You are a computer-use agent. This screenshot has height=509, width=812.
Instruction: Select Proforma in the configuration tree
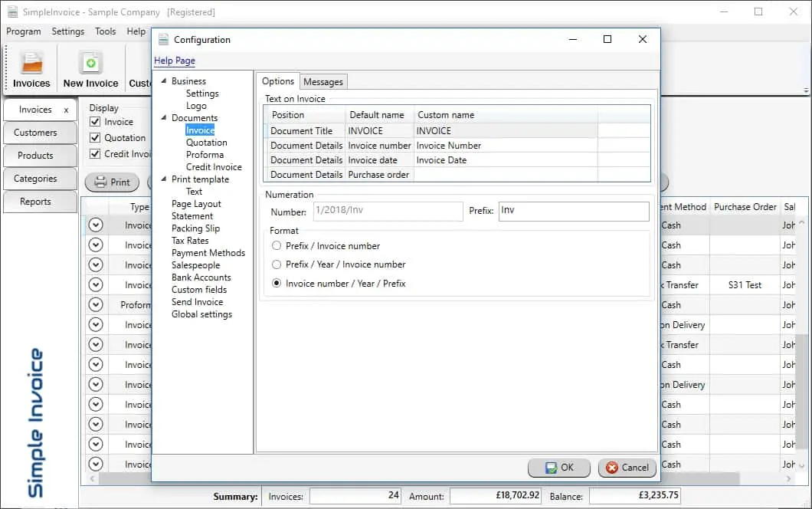pyautogui.click(x=205, y=154)
